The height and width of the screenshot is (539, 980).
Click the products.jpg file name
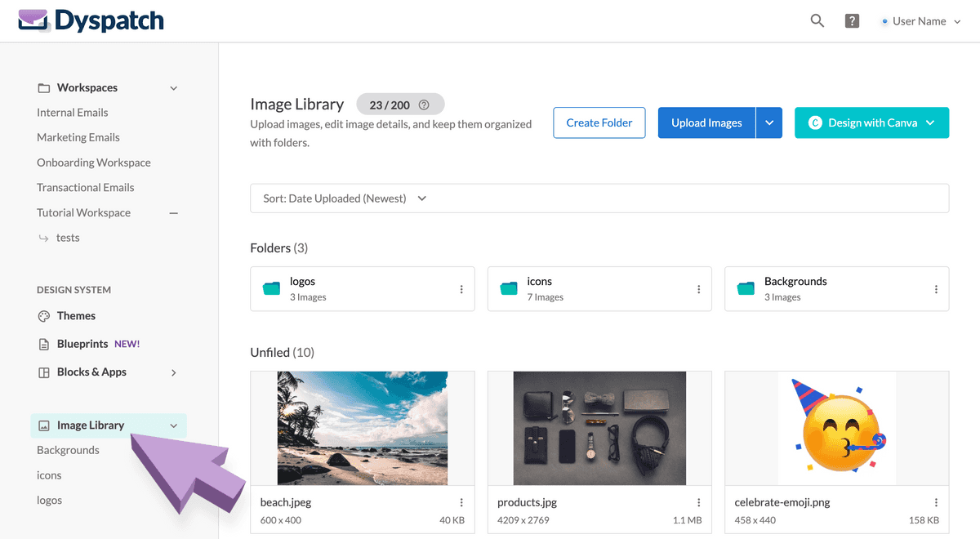pyautogui.click(x=527, y=502)
